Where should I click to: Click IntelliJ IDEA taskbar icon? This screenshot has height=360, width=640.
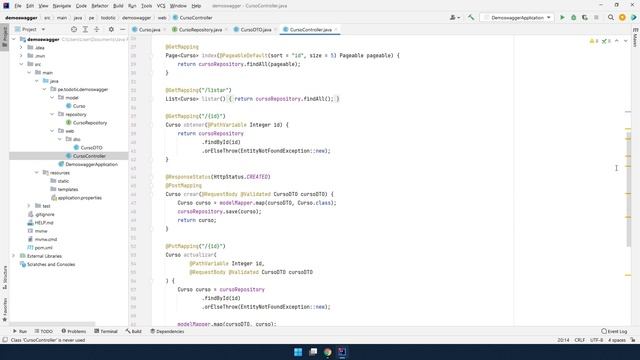click(x=342, y=352)
